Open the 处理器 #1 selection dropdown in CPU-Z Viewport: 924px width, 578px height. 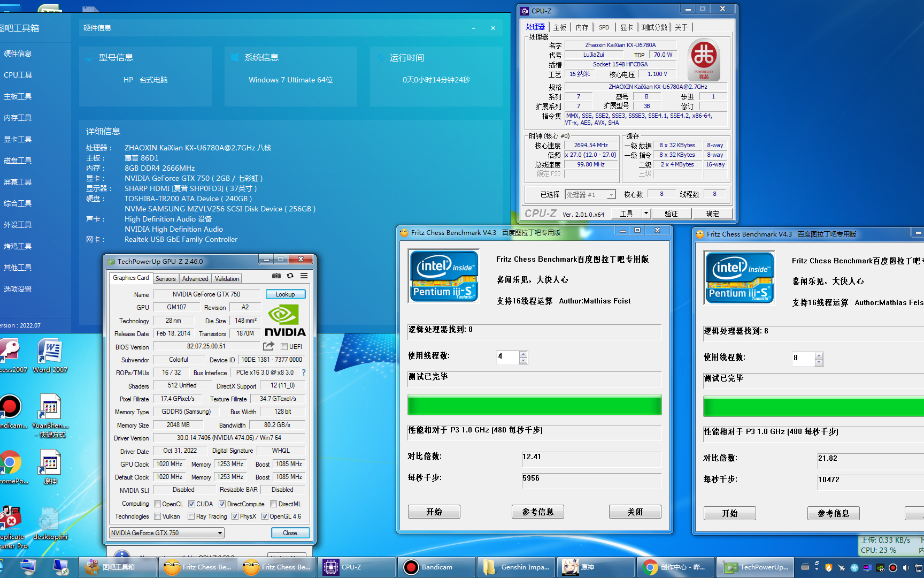click(590, 195)
